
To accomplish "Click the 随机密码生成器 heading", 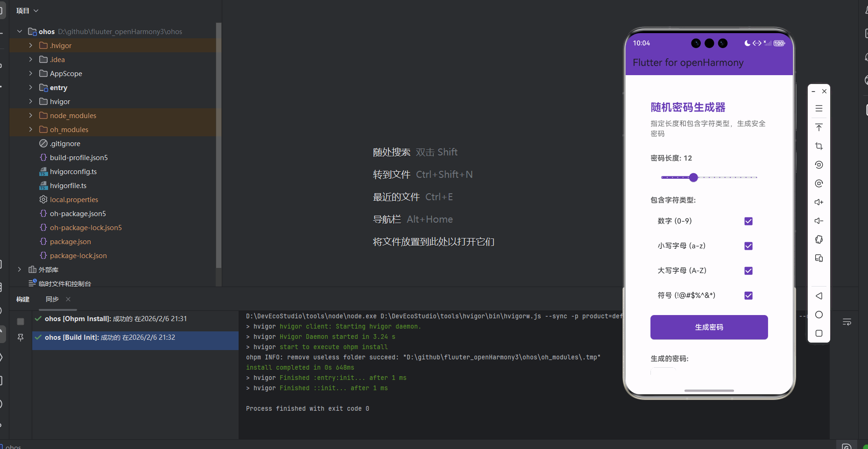I will pos(688,107).
